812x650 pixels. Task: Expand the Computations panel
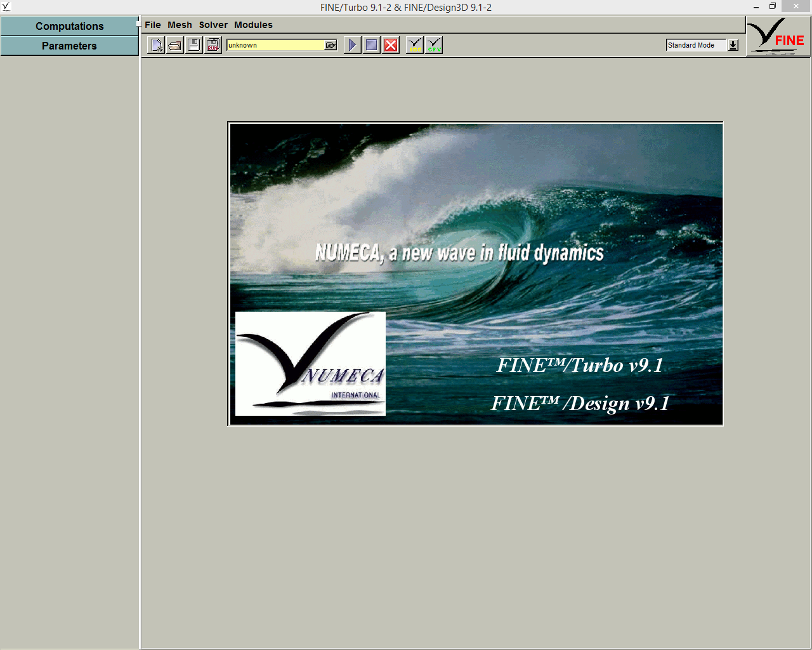coord(69,26)
